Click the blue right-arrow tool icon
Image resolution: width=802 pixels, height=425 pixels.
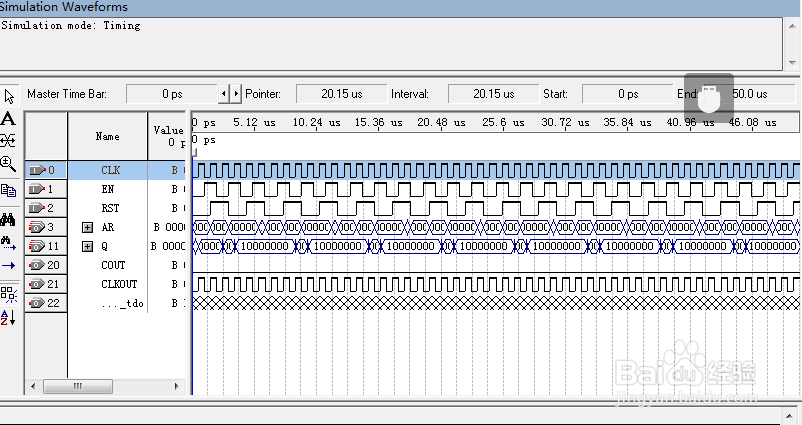9,265
